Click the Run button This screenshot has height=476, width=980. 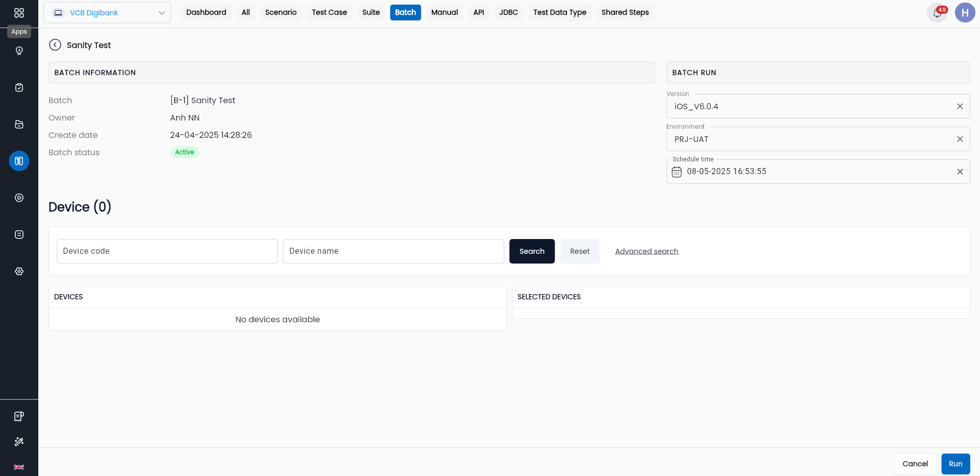coord(955,464)
